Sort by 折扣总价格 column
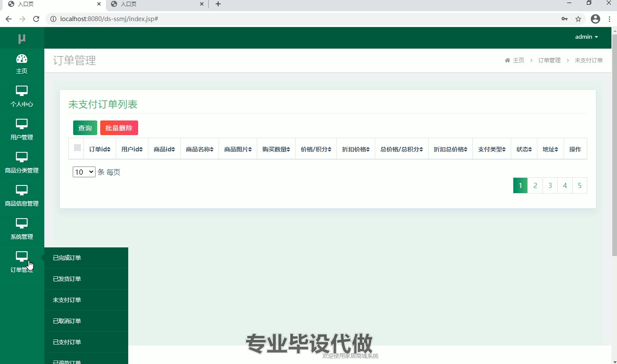This screenshot has width=617, height=364. (x=450, y=149)
